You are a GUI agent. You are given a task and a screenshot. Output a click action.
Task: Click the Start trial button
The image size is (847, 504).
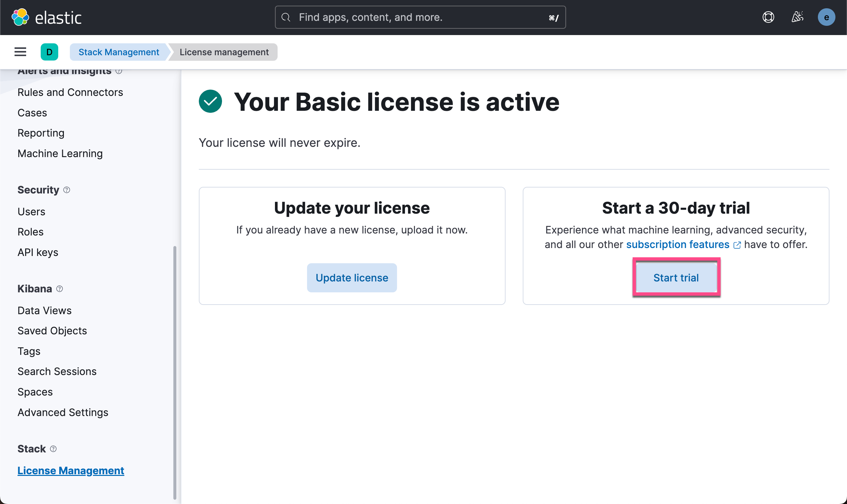click(676, 278)
